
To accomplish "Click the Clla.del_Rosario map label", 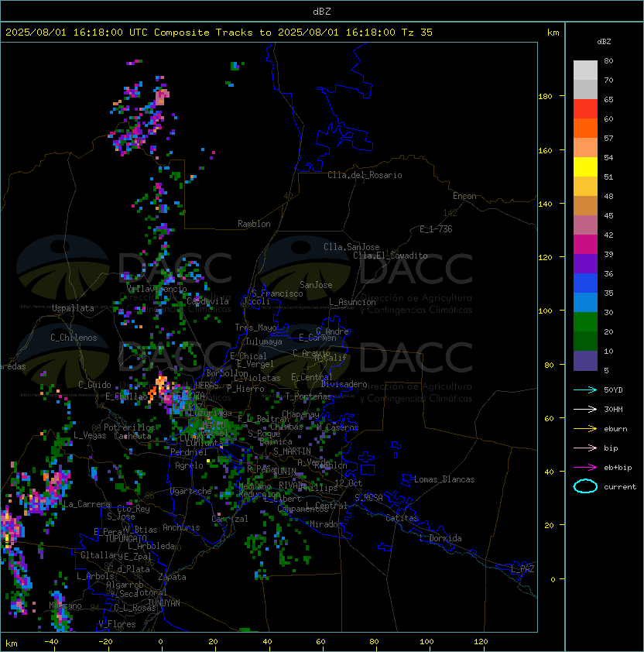I will click(x=365, y=175).
